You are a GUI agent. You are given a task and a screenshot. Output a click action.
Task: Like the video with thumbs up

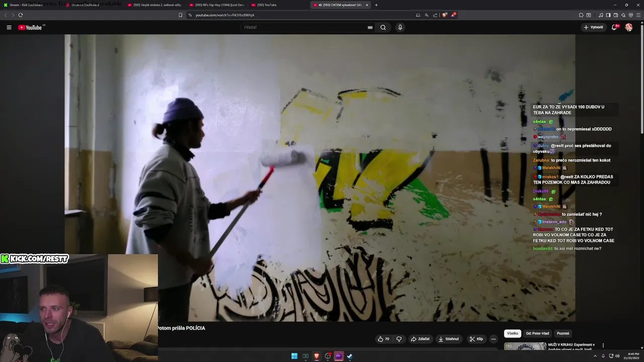383,339
